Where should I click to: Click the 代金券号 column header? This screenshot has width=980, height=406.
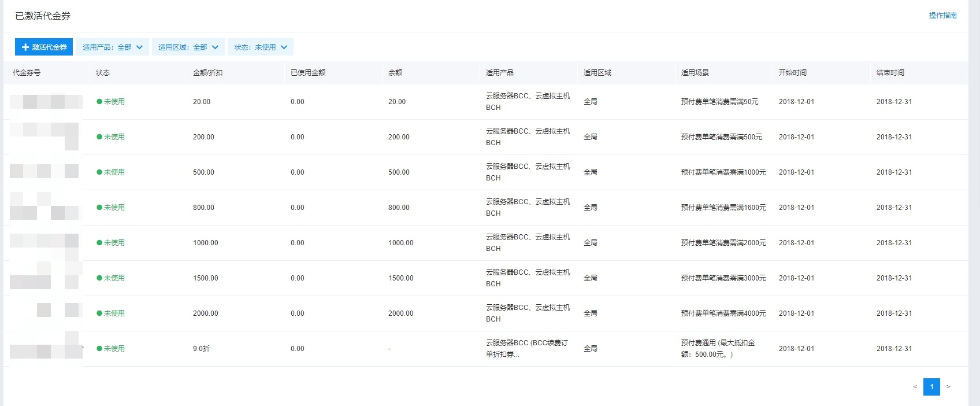[27, 73]
